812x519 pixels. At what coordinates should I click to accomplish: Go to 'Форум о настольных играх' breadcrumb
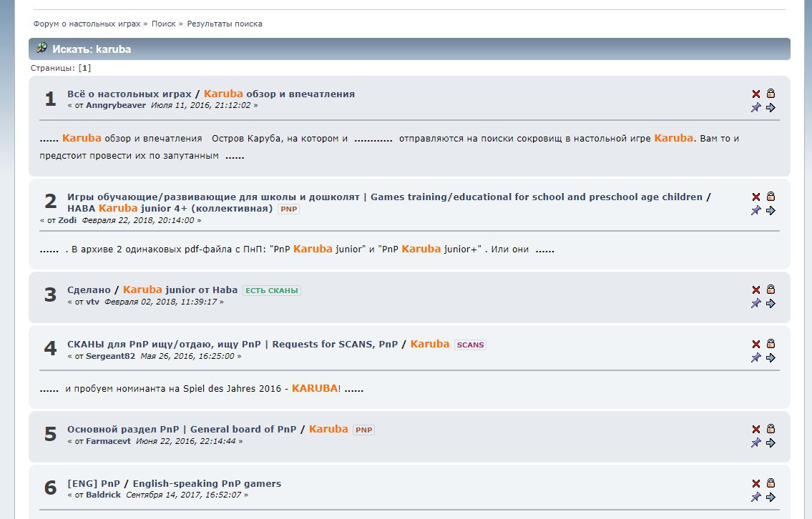click(87, 24)
